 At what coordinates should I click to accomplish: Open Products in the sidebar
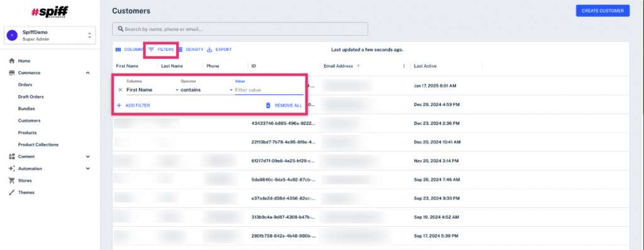pyautogui.click(x=27, y=133)
